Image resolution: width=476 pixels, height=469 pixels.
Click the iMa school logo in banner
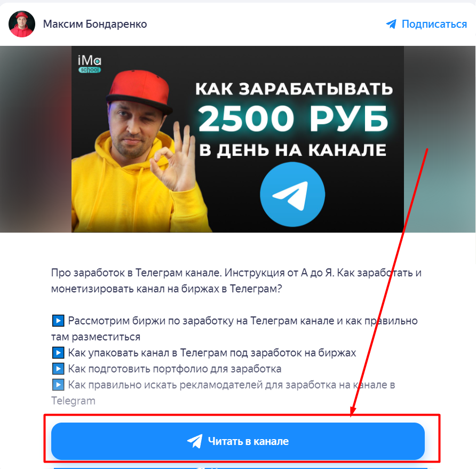[x=90, y=63]
